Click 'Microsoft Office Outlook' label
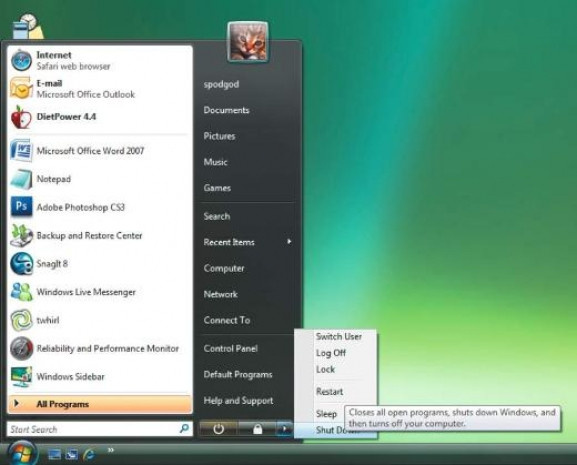 pyautogui.click(x=86, y=95)
